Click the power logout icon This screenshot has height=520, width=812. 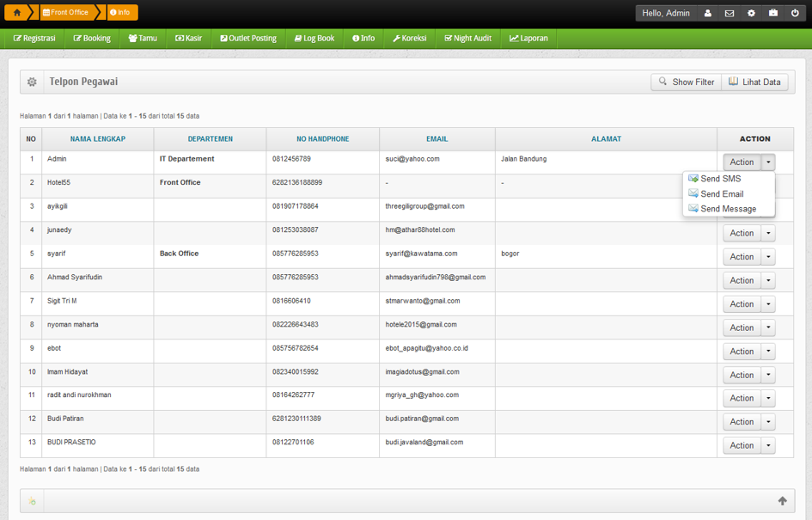point(796,14)
